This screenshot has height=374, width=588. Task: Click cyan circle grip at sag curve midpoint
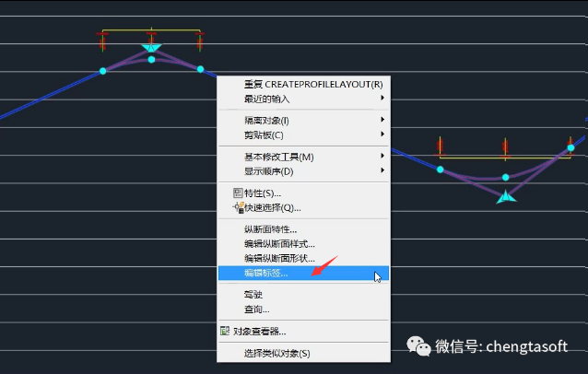point(505,177)
